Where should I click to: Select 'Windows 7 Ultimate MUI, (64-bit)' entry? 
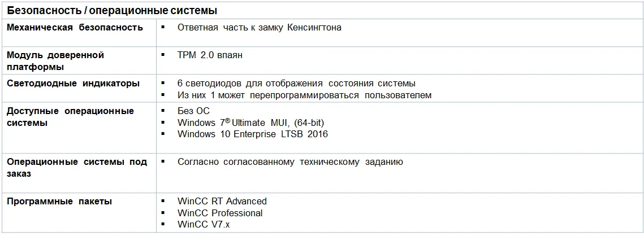(x=250, y=123)
